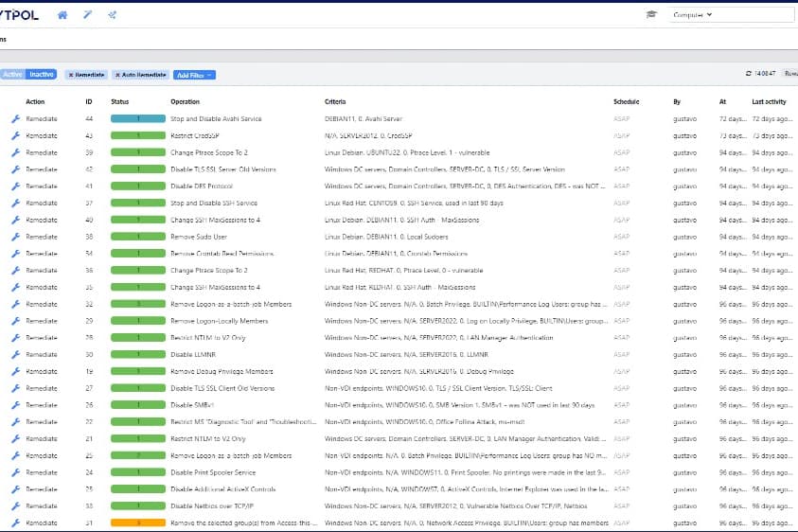Select the 'Disable Print Spooler Service' operation text

213,472
